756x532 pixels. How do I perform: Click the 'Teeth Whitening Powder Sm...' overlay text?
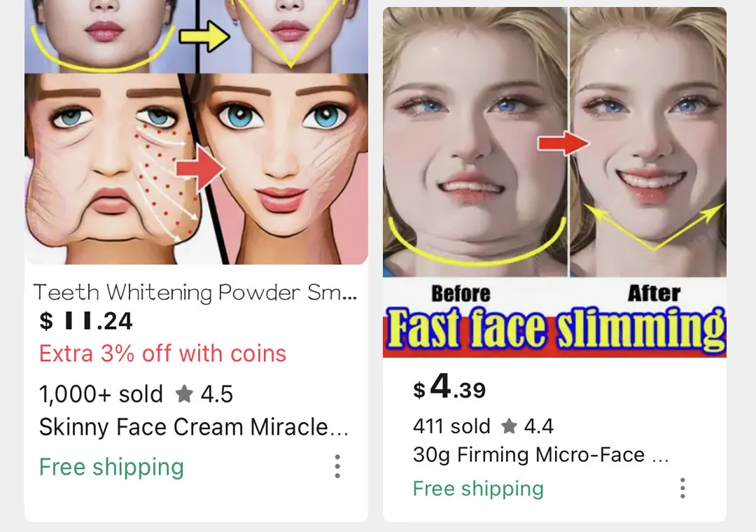pyautogui.click(x=195, y=293)
